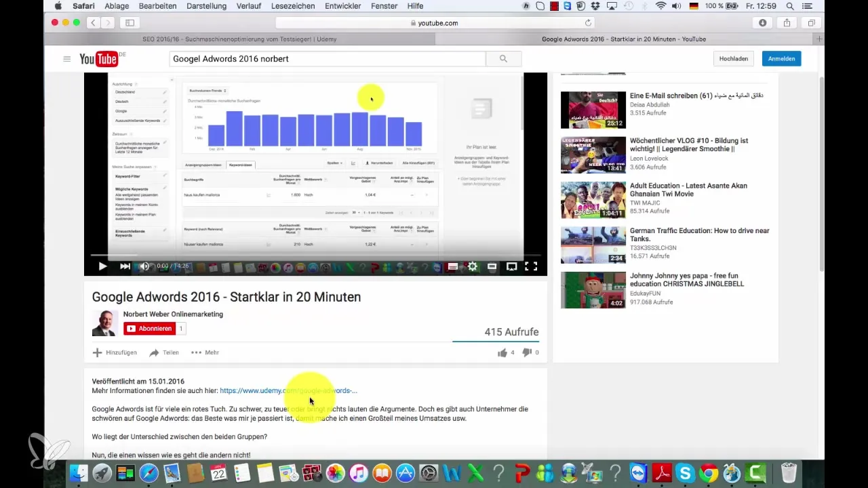The image size is (868, 488).
Task: Open Launchpad from the Dock
Action: point(102,472)
